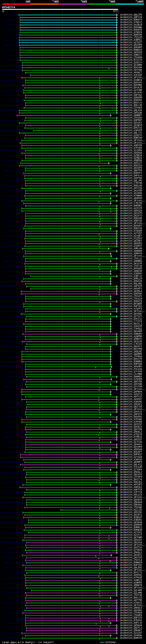
Task: Click hit label UniRef100_A9NUH0
Action: tap(131, 334)
